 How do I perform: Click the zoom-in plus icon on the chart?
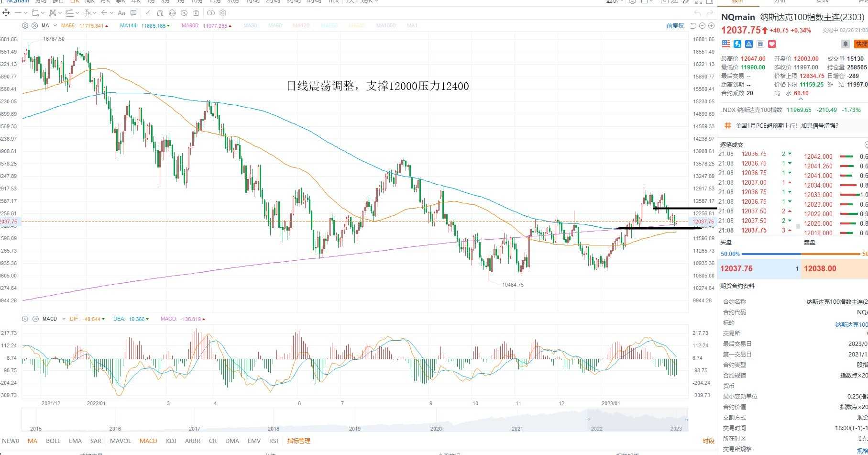pyautogui.click(x=711, y=25)
